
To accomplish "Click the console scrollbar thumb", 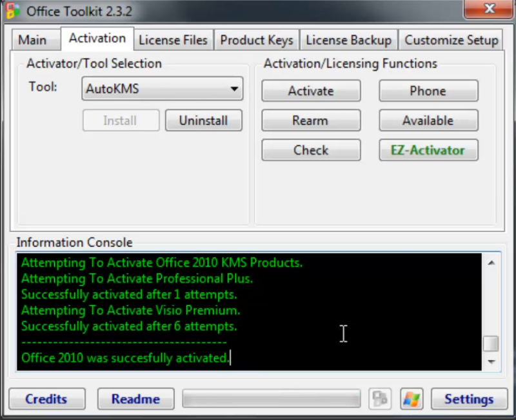I will 491,344.
